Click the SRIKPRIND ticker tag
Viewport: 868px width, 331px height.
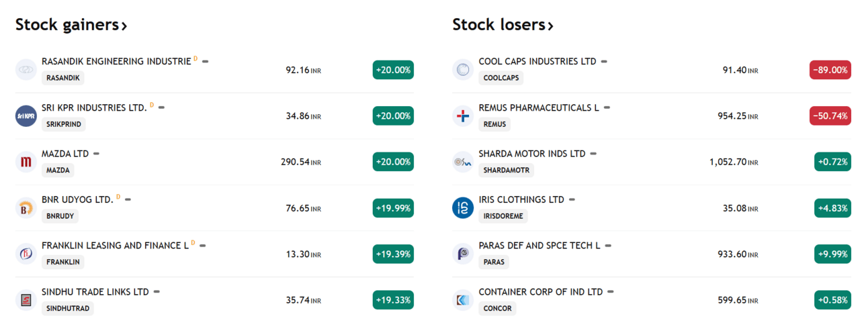coord(63,124)
